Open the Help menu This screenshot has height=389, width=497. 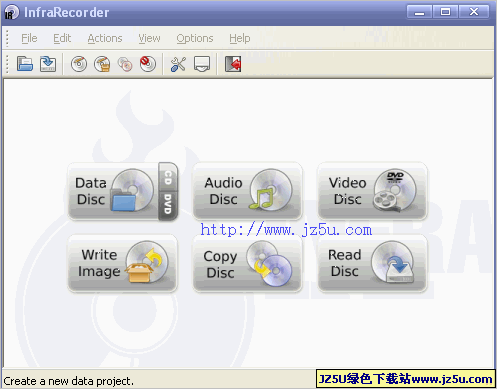240,38
